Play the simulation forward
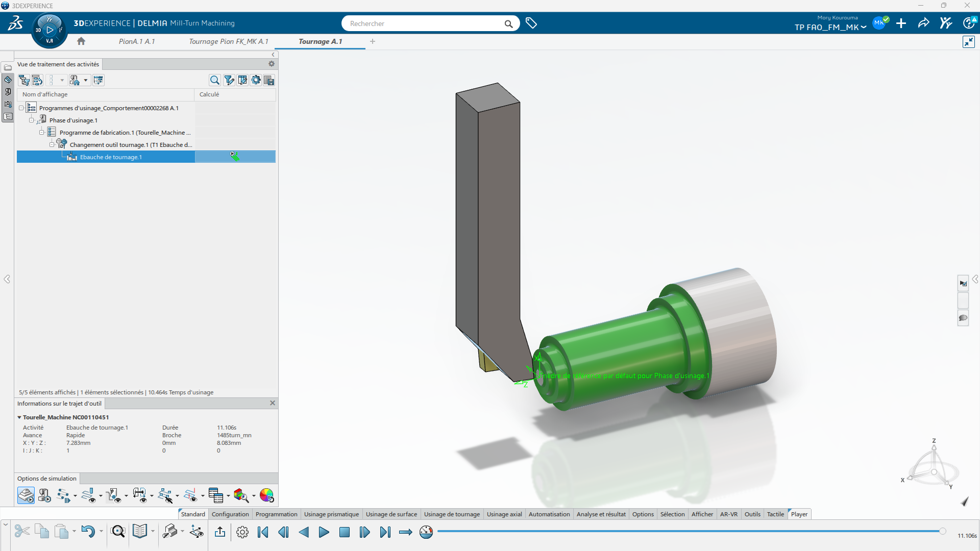Screen dimensions: 980x551 324,532
